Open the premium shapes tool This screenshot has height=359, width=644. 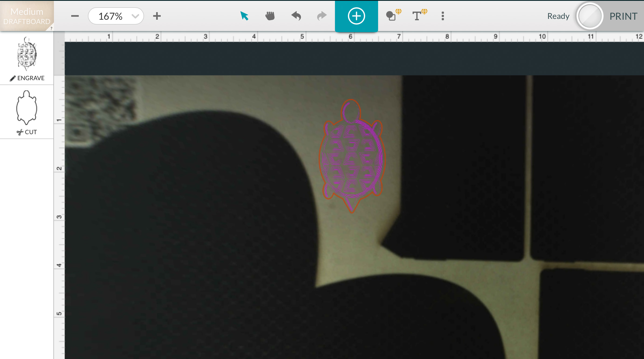point(393,15)
